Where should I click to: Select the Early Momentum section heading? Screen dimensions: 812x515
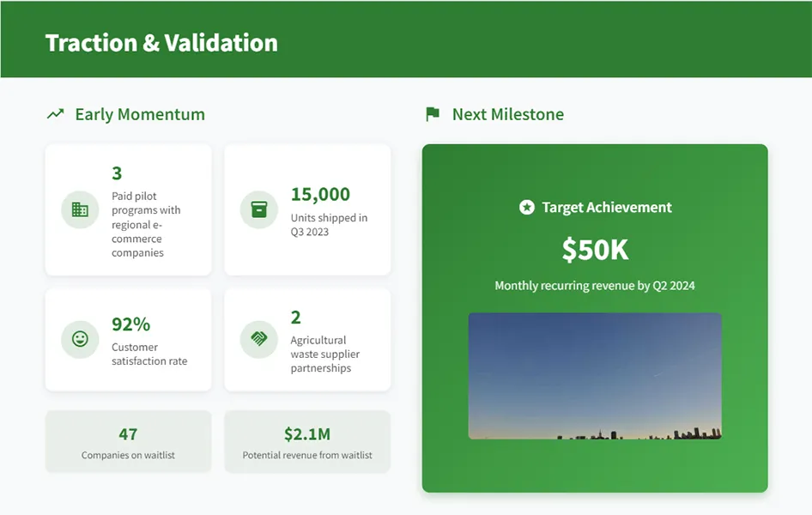(x=139, y=113)
